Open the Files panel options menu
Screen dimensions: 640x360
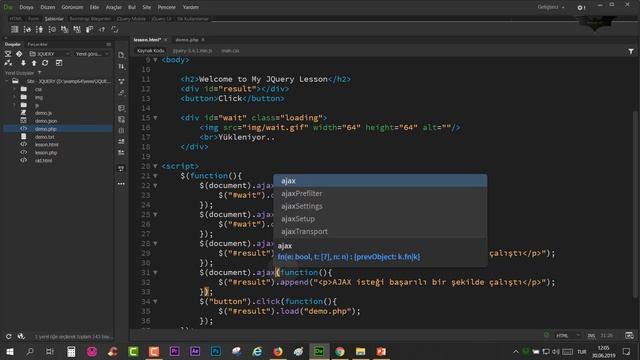[x=109, y=44]
